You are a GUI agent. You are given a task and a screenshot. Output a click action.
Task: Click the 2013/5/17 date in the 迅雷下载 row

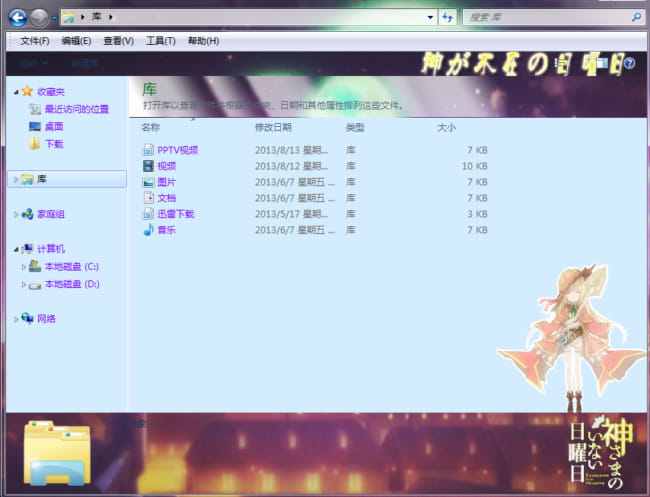coord(291,214)
